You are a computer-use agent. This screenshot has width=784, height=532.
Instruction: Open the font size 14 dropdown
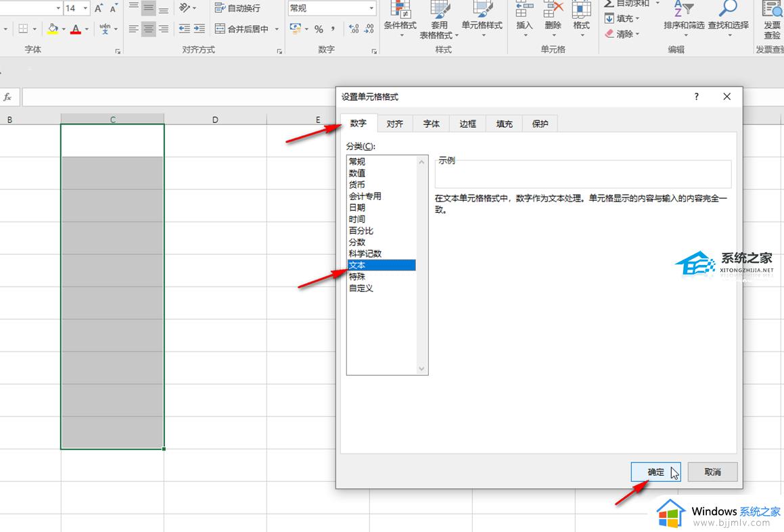point(85,8)
